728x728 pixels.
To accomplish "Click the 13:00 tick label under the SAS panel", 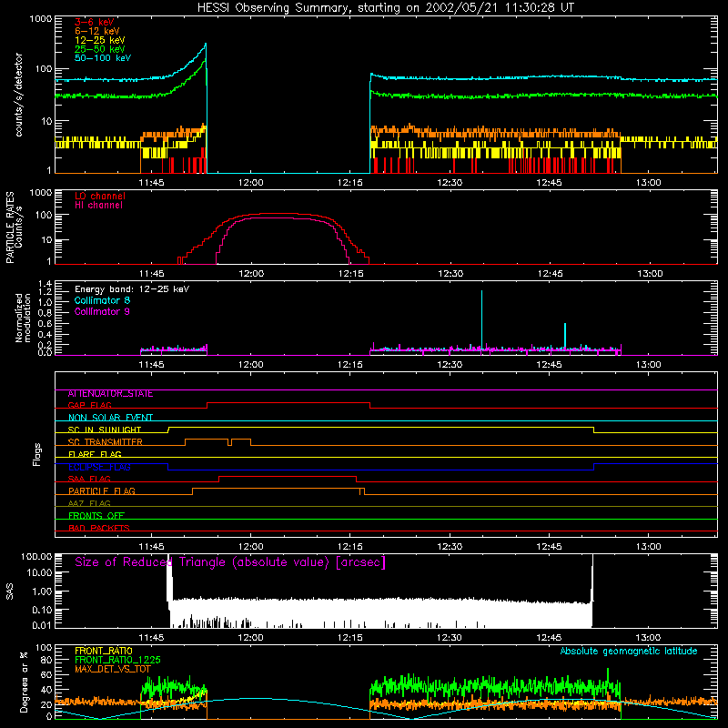I will click(x=648, y=638).
